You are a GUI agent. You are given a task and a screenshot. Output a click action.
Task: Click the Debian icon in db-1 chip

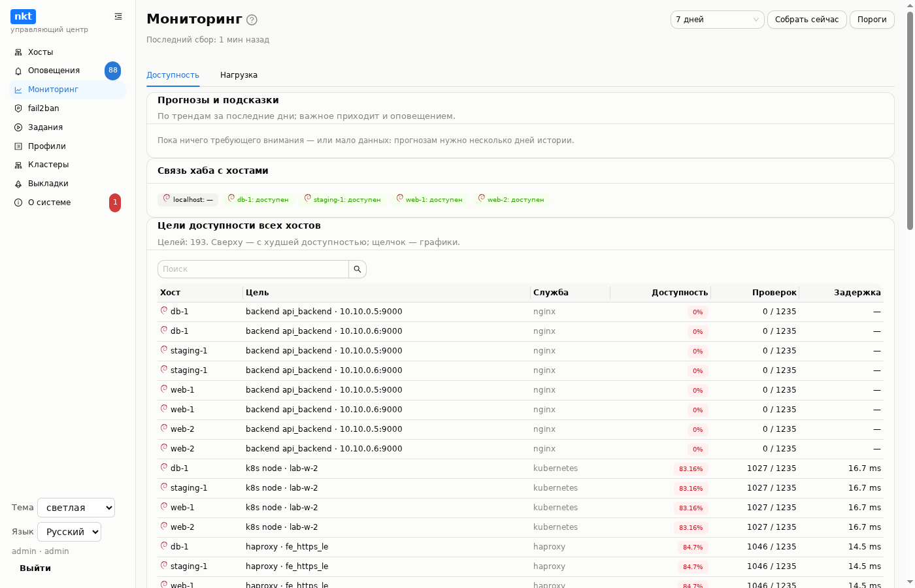tap(231, 198)
